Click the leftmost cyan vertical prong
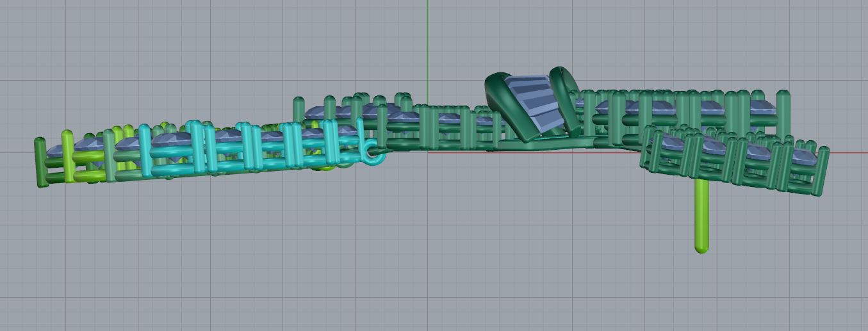The height and width of the screenshot is (331, 868). pyautogui.click(x=145, y=152)
